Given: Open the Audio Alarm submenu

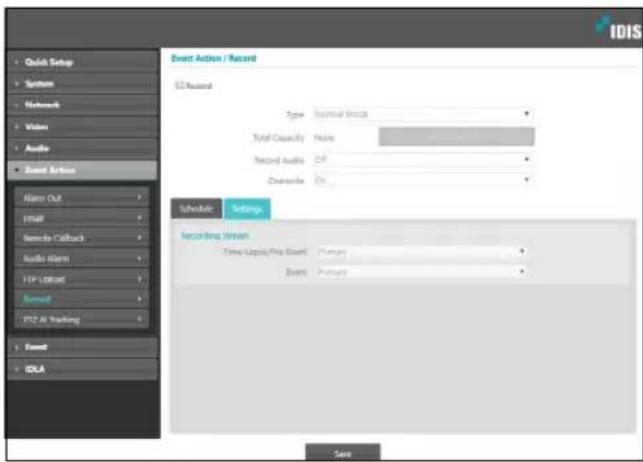Looking at the screenshot, I should tap(82, 259).
